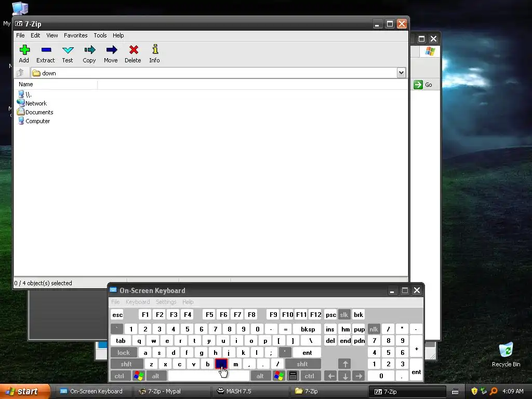Screen dimensions: 532x399
Task: Click the del key on keyboard
Action: tap(330, 341)
